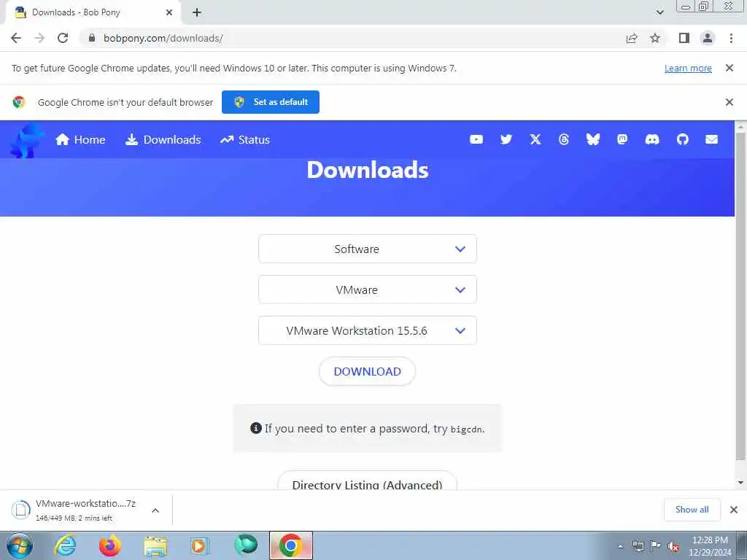747x560 pixels.
Task: Open the Threads social icon link
Action: [564, 139]
